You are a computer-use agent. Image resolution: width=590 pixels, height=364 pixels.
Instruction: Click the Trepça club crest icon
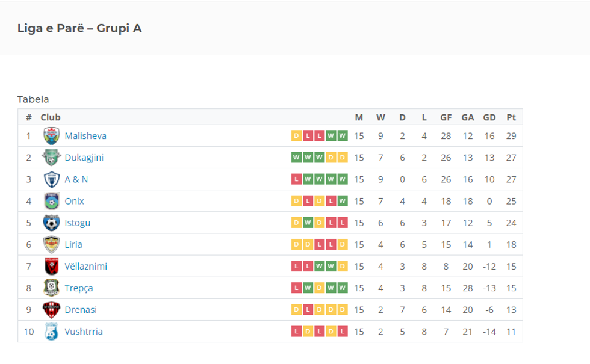[x=52, y=288]
